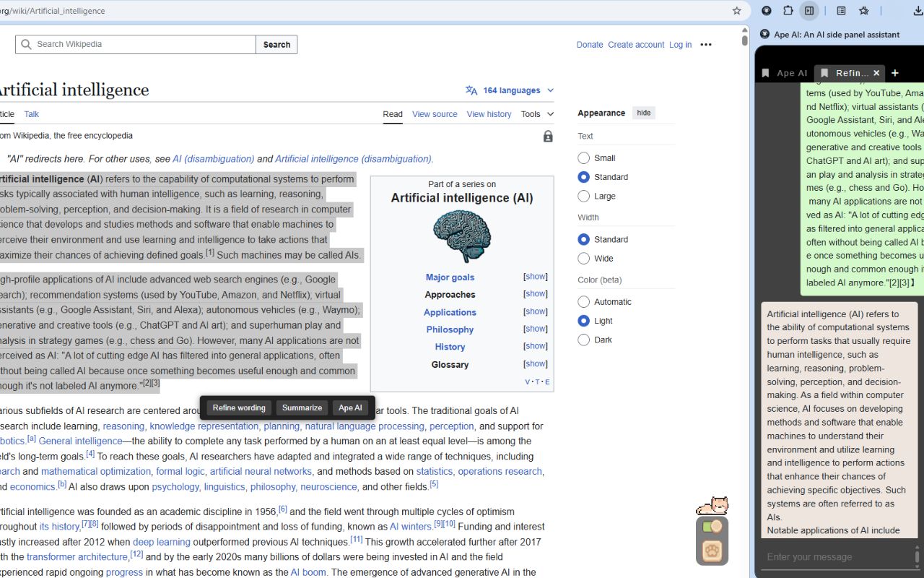Show the Approaches section
The width and height of the screenshot is (924, 578).
536,294
